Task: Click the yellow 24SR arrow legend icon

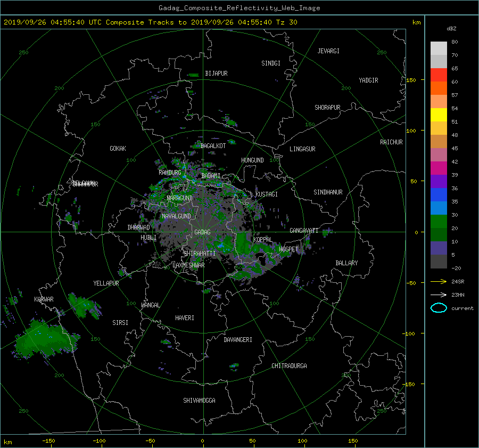Action: (x=439, y=281)
